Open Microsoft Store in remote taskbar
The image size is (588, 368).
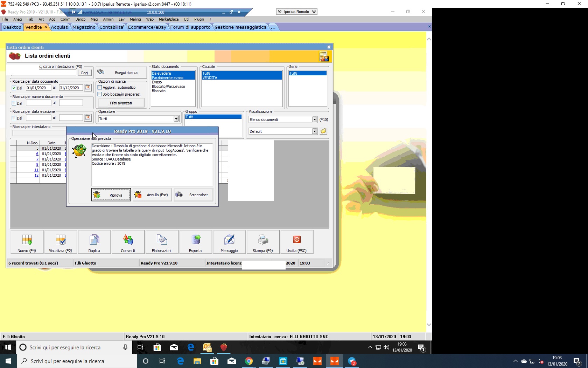[157, 347]
